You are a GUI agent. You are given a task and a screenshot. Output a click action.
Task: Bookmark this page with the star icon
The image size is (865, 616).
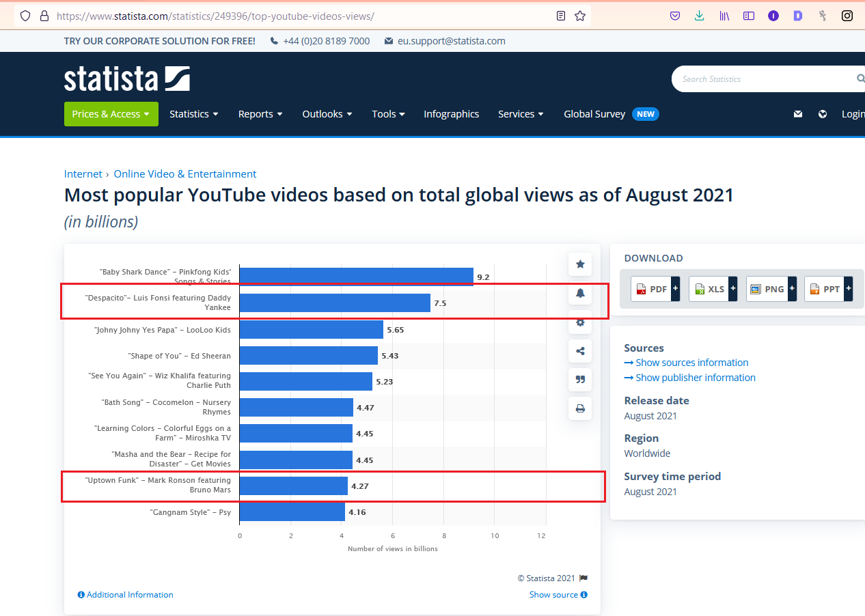point(580,16)
